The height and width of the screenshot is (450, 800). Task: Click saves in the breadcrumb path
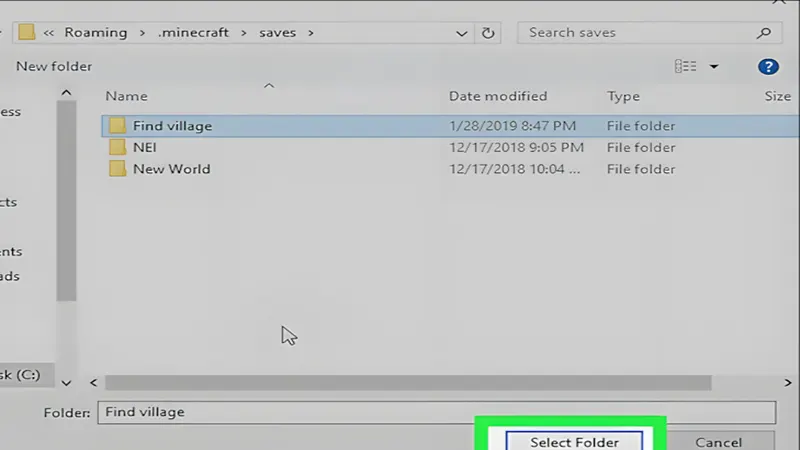click(x=278, y=32)
